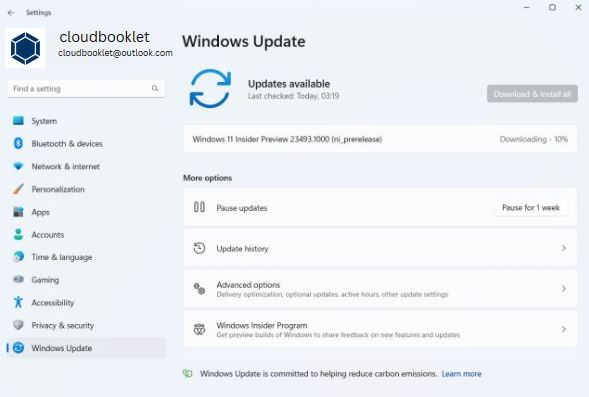Click the Last checked: Today, 03:19 text

point(293,96)
